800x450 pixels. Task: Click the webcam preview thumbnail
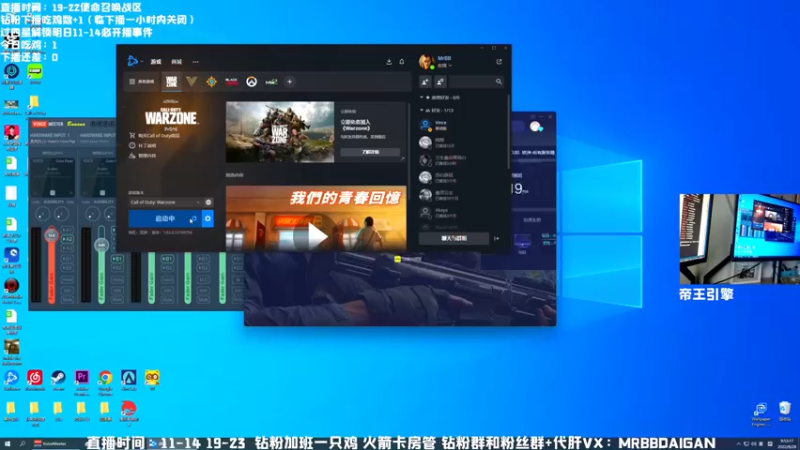pyautogui.click(x=739, y=239)
